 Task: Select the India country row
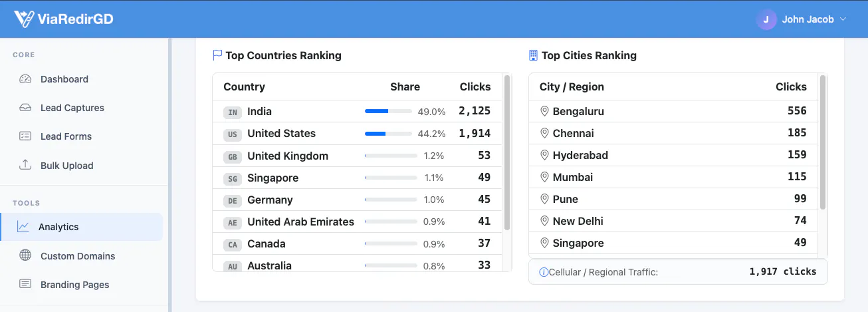(x=358, y=111)
